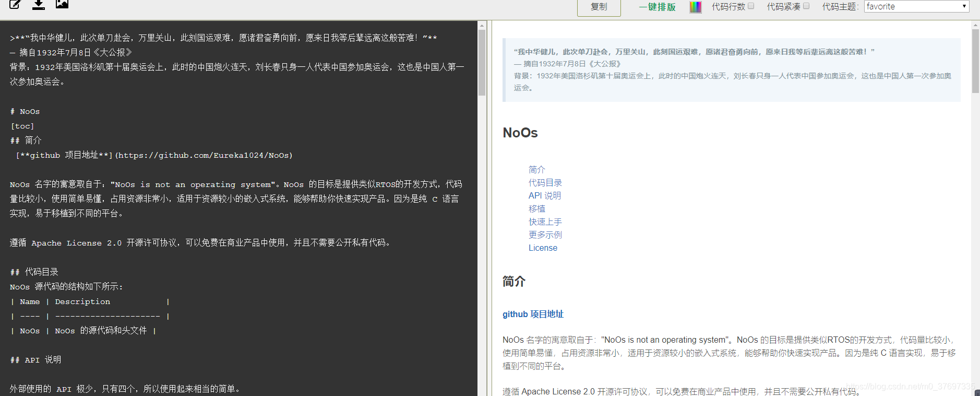Open the rainbow color picker swatch
The width and height of the screenshot is (980, 396).
[x=696, y=7]
